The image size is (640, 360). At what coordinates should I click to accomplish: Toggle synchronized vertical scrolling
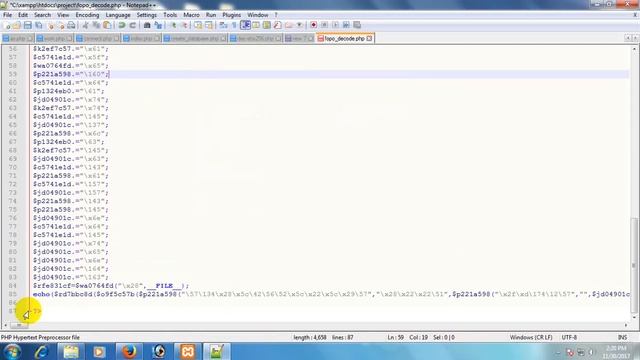[198, 25]
